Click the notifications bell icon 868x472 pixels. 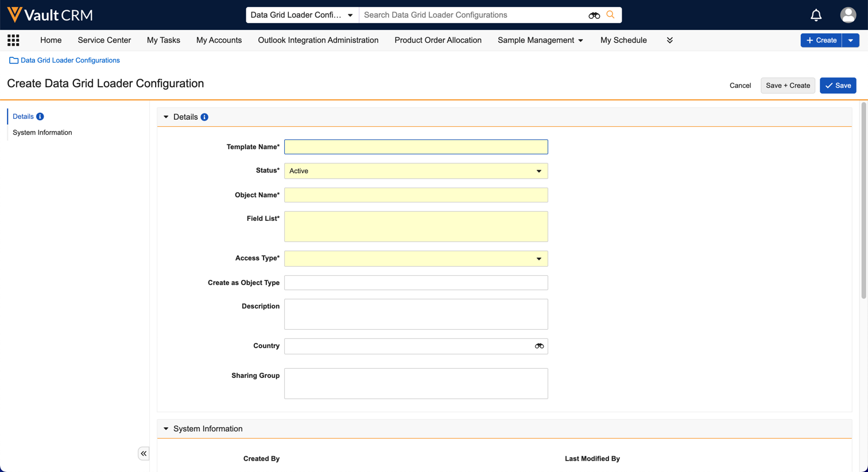816,15
